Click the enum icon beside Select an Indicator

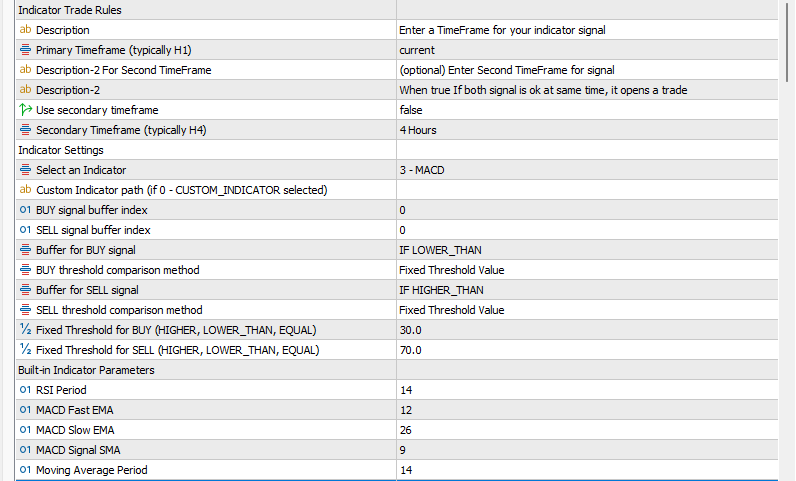pyautogui.click(x=26, y=170)
